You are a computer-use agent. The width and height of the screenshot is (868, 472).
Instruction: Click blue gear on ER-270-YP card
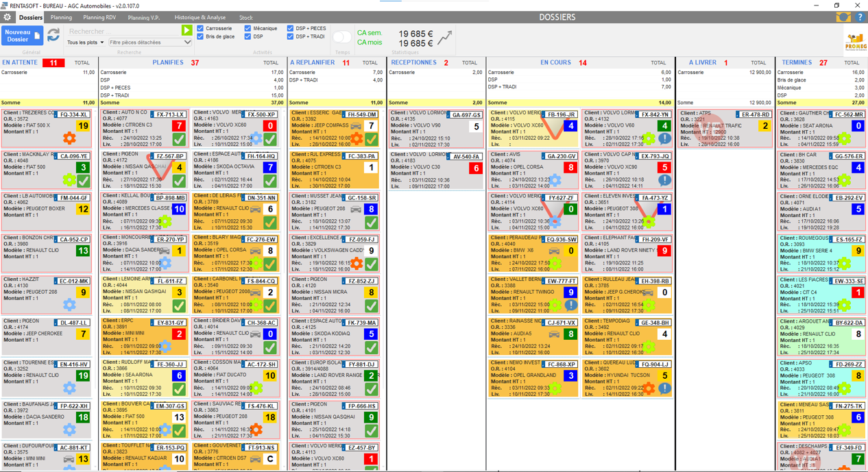coord(165,263)
